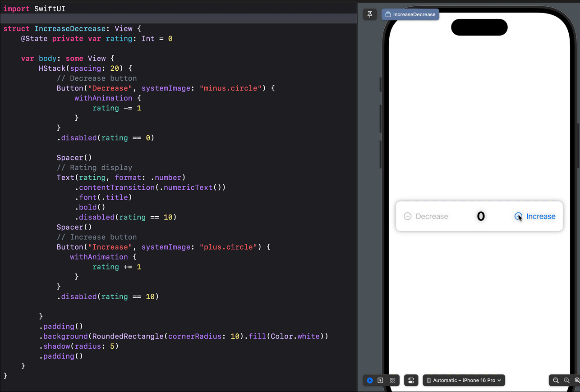Click the "minus.circle" string literal
The height and width of the screenshot is (392, 580).
(x=231, y=88)
